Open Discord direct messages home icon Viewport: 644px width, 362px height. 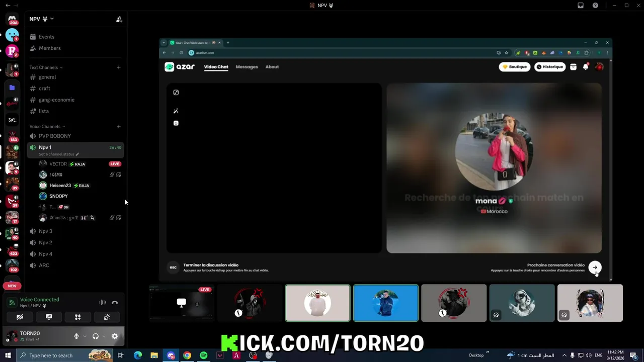12,19
